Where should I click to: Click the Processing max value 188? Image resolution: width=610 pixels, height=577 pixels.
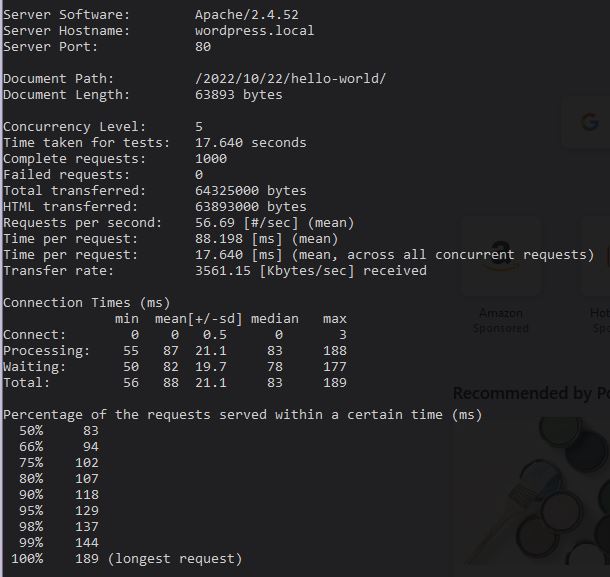(x=335, y=351)
